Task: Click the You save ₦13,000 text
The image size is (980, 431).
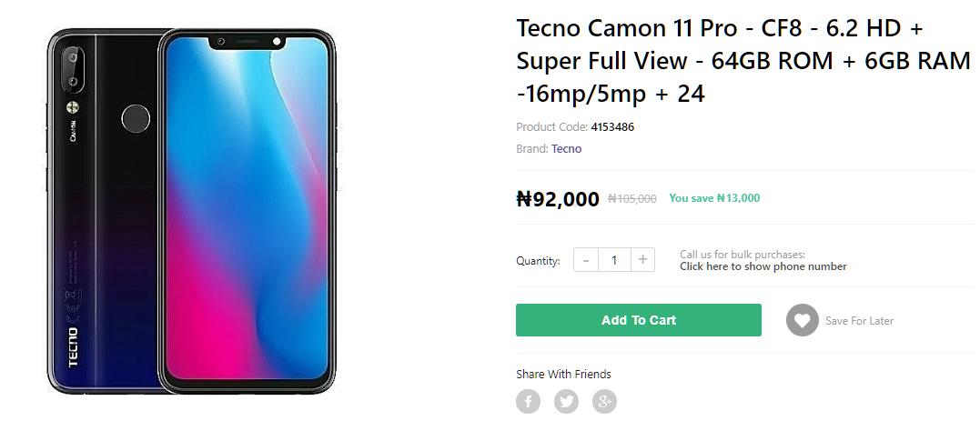Action: click(713, 198)
